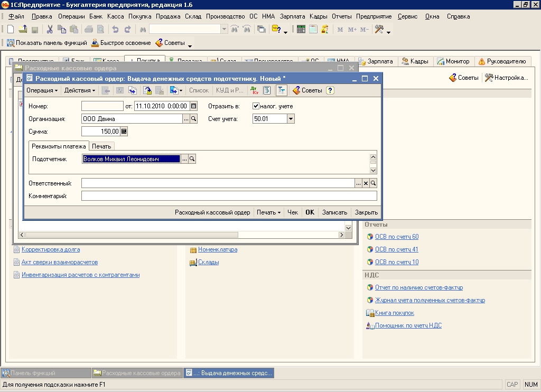Screen dimensions: 541x392
Task: Click into the Номер input field
Action: pos(102,106)
